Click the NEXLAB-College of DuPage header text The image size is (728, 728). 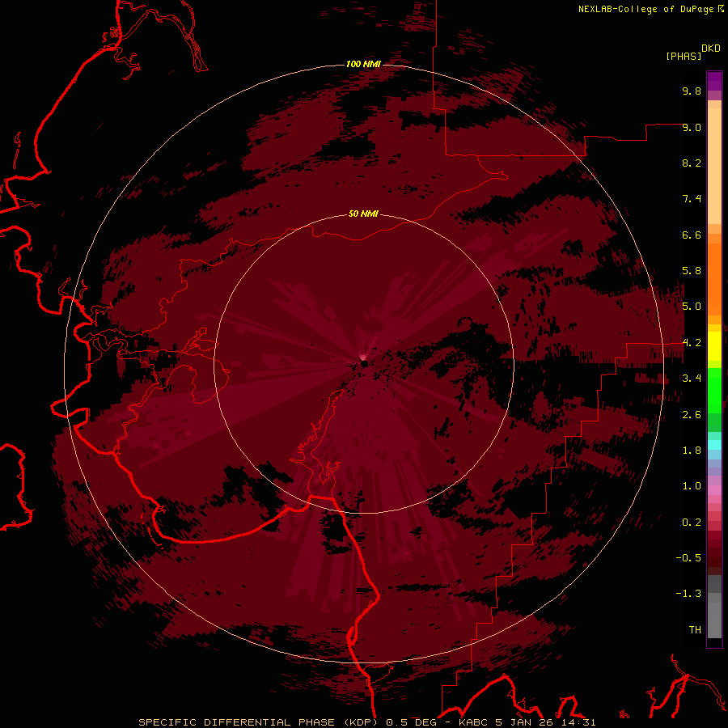click(645, 9)
